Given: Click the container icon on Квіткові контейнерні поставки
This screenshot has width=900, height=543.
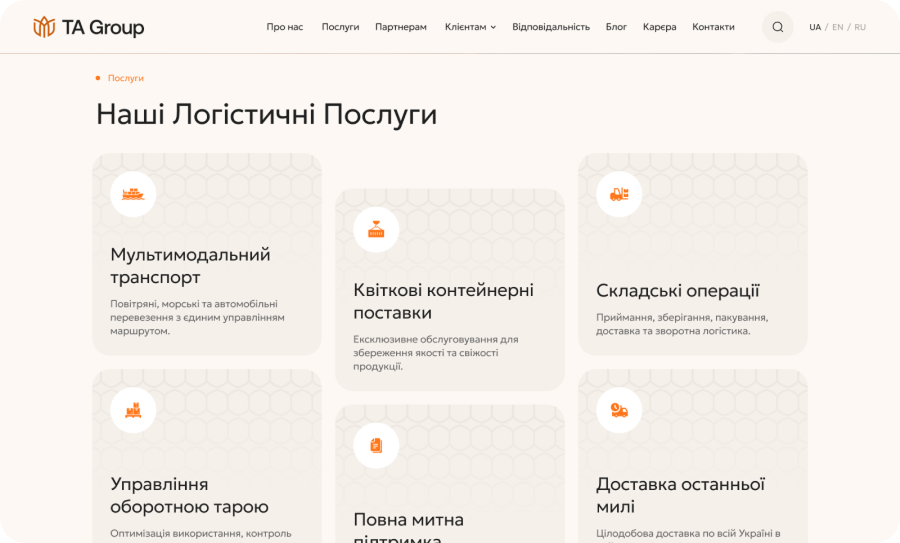Looking at the screenshot, I should click(x=376, y=230).
